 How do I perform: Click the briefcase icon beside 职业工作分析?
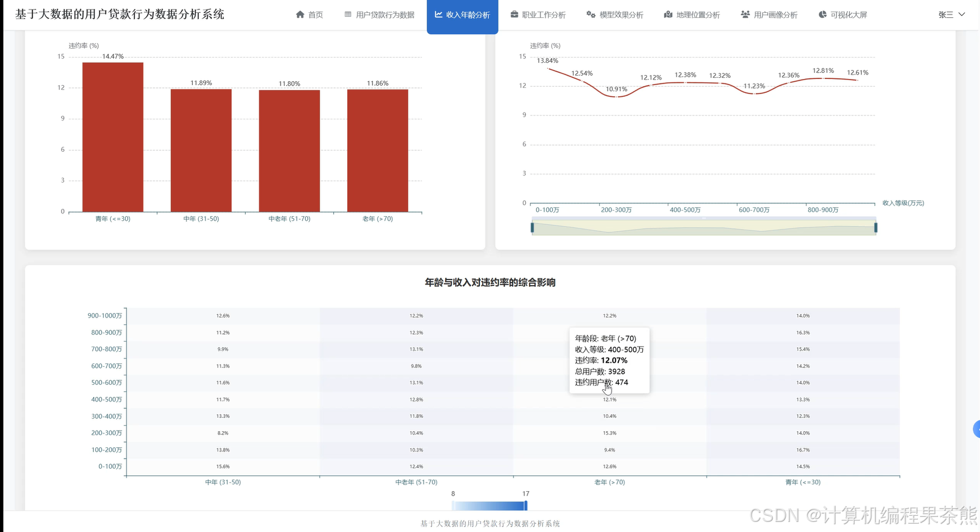point(514,15)
